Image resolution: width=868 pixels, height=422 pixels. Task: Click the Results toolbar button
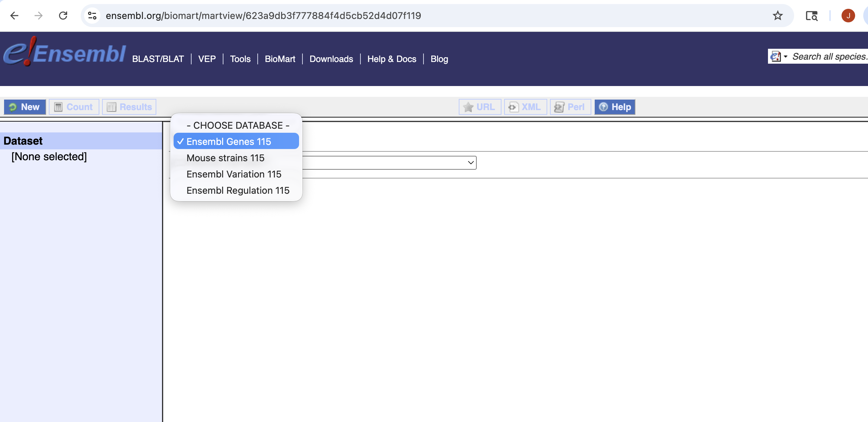[x=129, y=107]
